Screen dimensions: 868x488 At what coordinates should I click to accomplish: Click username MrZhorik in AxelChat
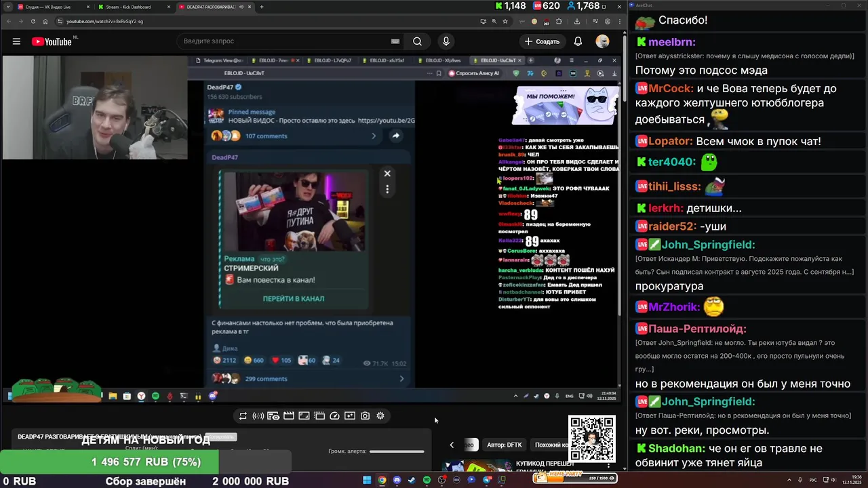tap(673, 307)
